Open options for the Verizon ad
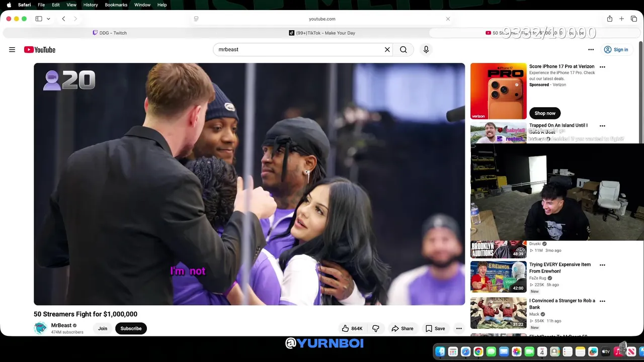This screenshot has height=362, width=644. (x=602, y=67)
